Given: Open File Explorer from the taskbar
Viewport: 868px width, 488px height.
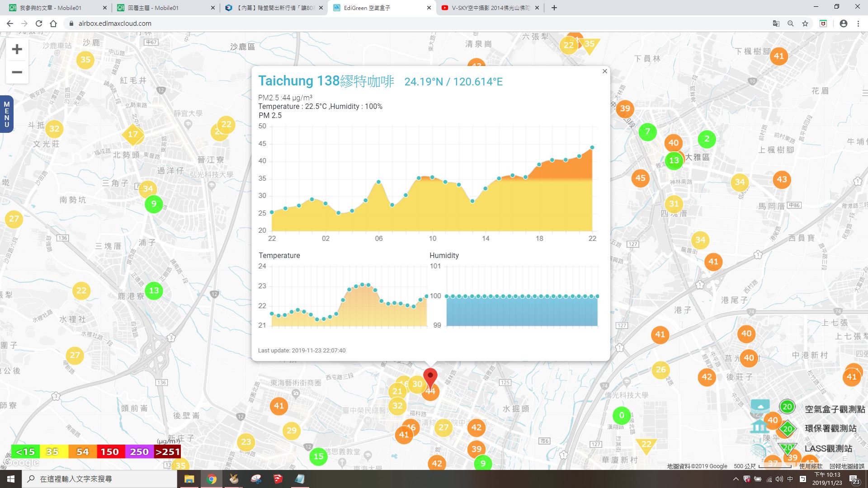Looking at the screenshot, I should [x=189, y=479].
